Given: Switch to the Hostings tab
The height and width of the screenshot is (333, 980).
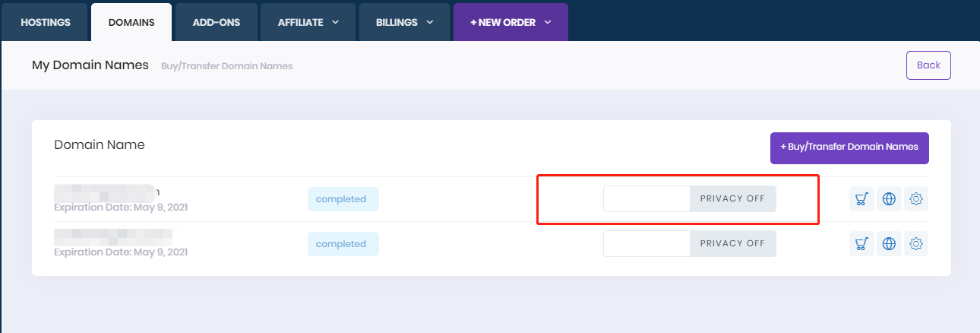Looking at the screenshot, I should [46, 23].
